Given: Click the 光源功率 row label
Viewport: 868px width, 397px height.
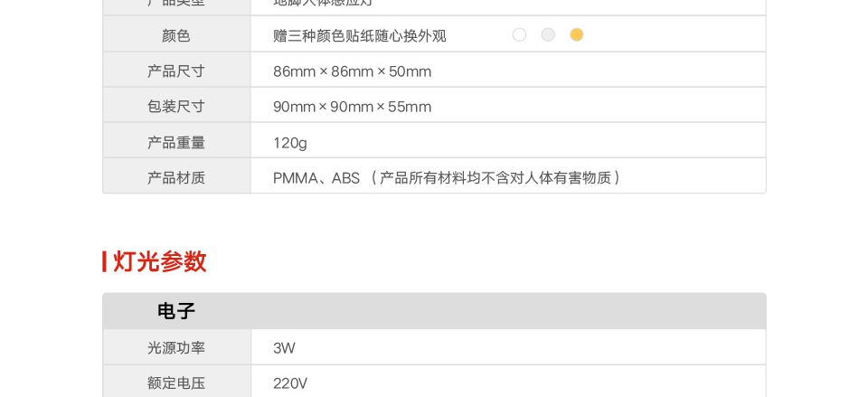Looking at the screenshot, I should 176,347.
